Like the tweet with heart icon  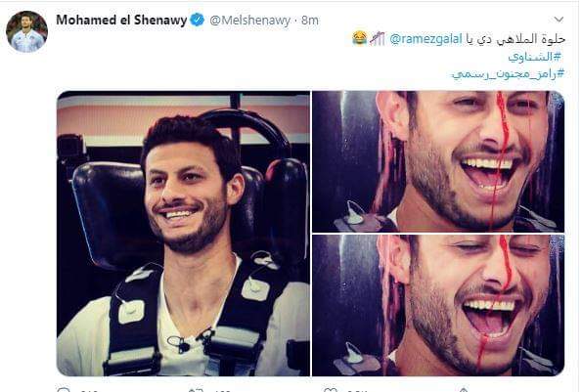coord(330,390)
